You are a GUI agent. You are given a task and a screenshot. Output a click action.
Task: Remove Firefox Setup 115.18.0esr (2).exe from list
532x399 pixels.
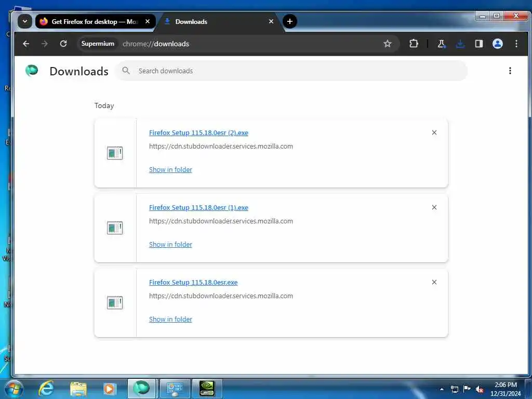pyautogui.click(x=434, y=132)
